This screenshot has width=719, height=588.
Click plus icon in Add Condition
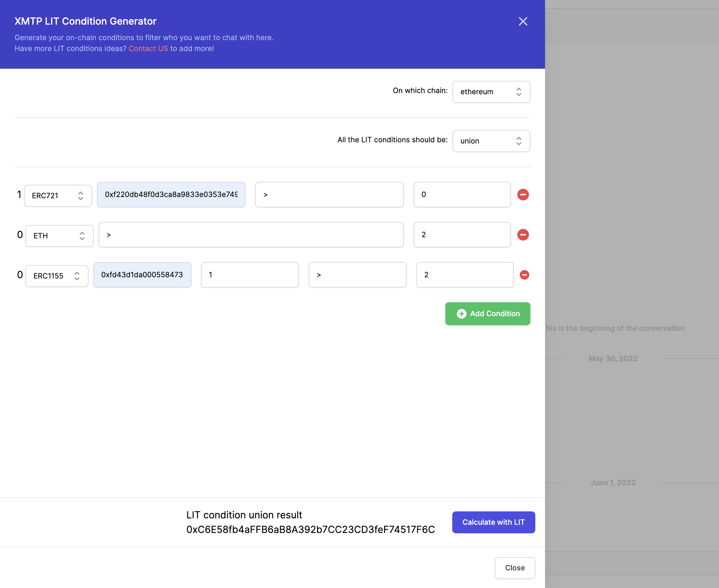click(x=461, y=314)
